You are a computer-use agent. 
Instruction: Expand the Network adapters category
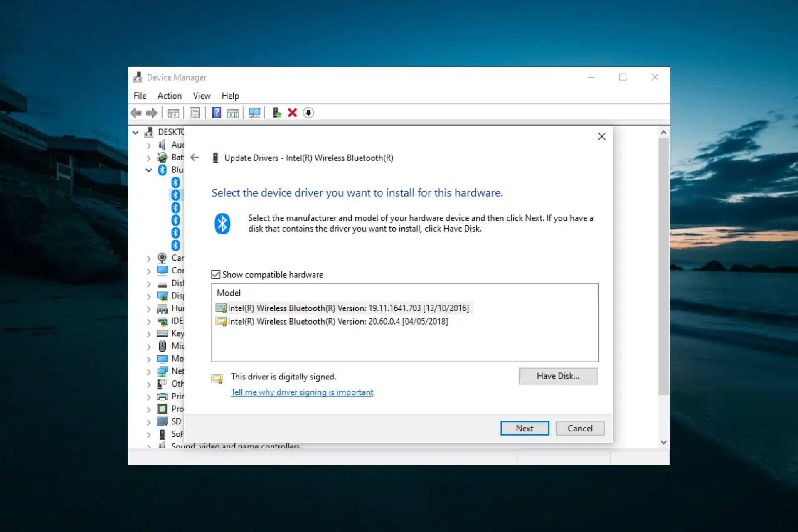[x=149, y=371]
